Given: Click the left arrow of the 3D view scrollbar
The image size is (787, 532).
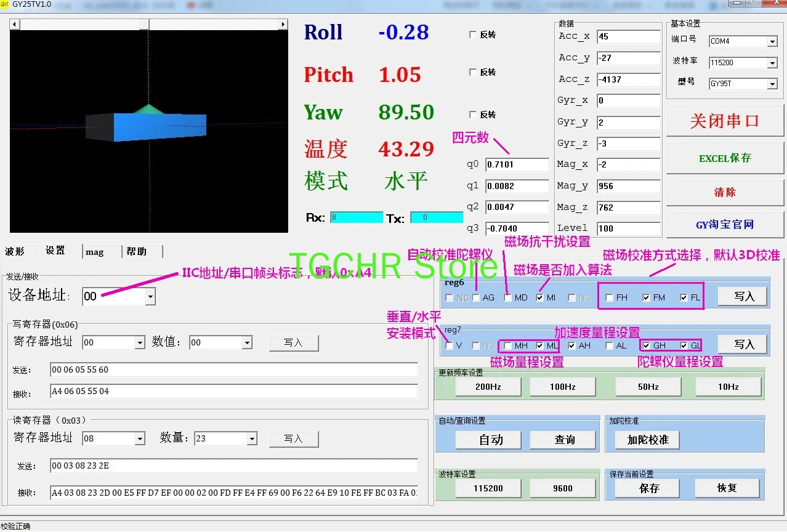Looking at the screenshot, I should [x=15, y=25].
